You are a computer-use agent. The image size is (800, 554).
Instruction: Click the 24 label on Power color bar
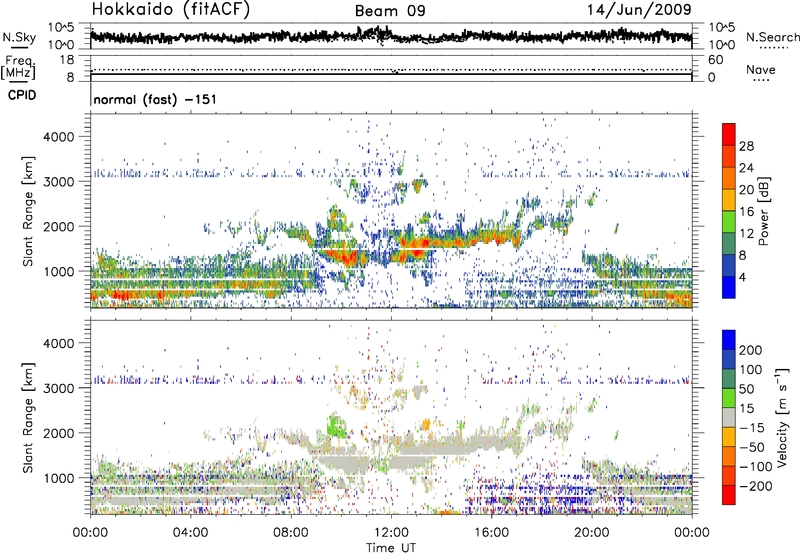746,168
